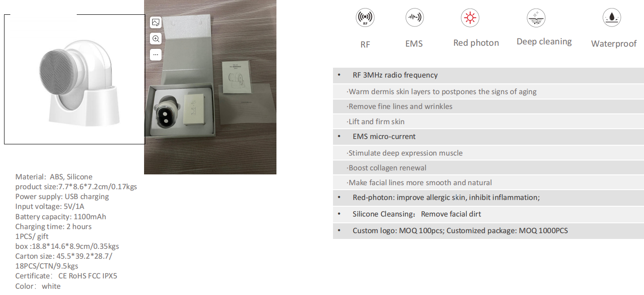Click the Deep cleaning icon
Viewport: 644px width, 295px height.
pyautogui.click(x=536, y=18)
